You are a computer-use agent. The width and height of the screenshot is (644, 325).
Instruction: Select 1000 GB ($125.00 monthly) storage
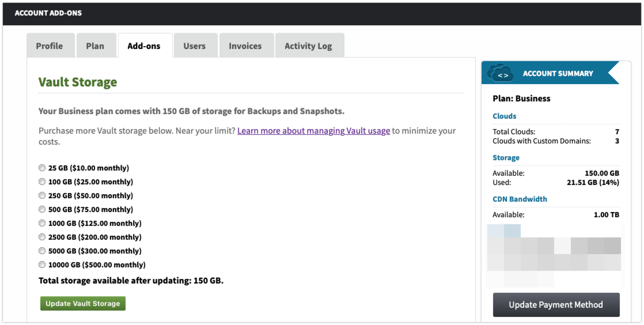click(x=42, y=223)
